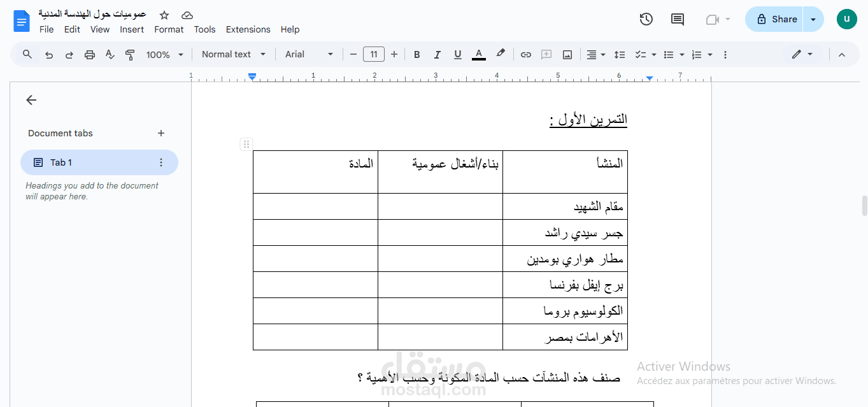The image size is (868, 407).
Task: Open Tab 1 options menu
Action: [x=160, y=162]
